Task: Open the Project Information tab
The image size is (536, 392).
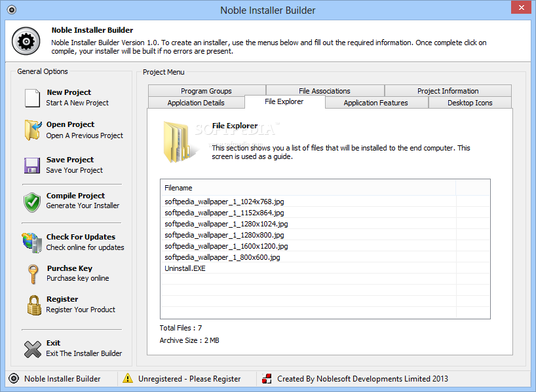Action: [x=448, y=91]
